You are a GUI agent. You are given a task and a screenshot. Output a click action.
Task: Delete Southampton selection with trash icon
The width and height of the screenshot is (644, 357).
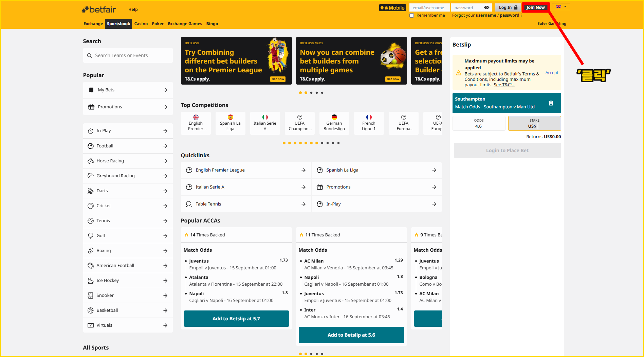[x=551, y=103]
